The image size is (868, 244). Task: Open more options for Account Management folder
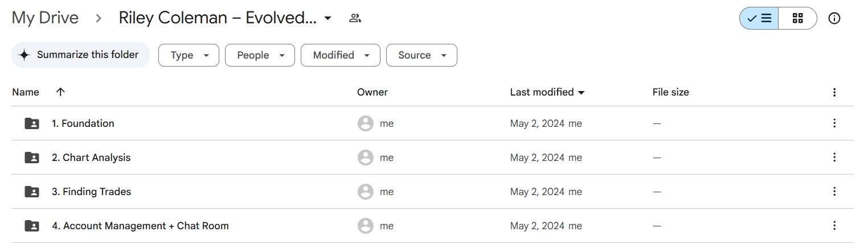[x=834, y=226]
